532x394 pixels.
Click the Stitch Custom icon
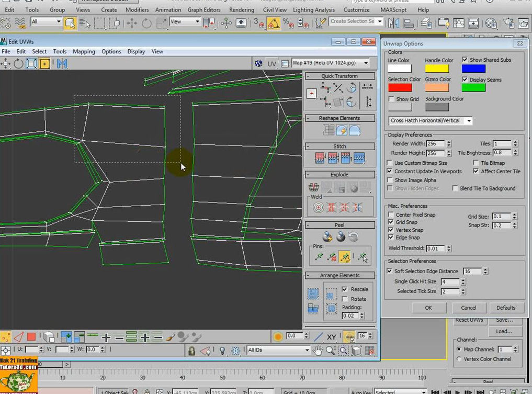[x=359, y=158]
